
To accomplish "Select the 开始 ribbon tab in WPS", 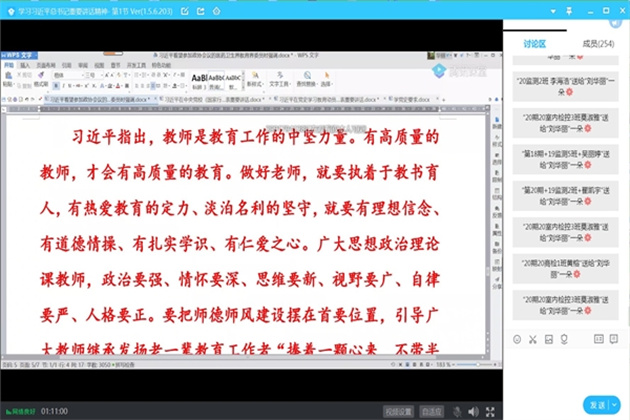I will [x=9, y=65].
